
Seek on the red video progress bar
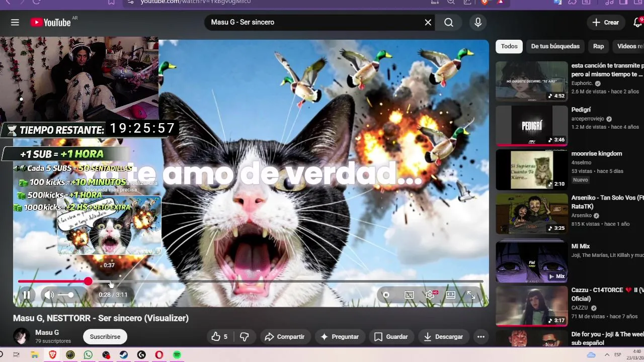(251, 282)
